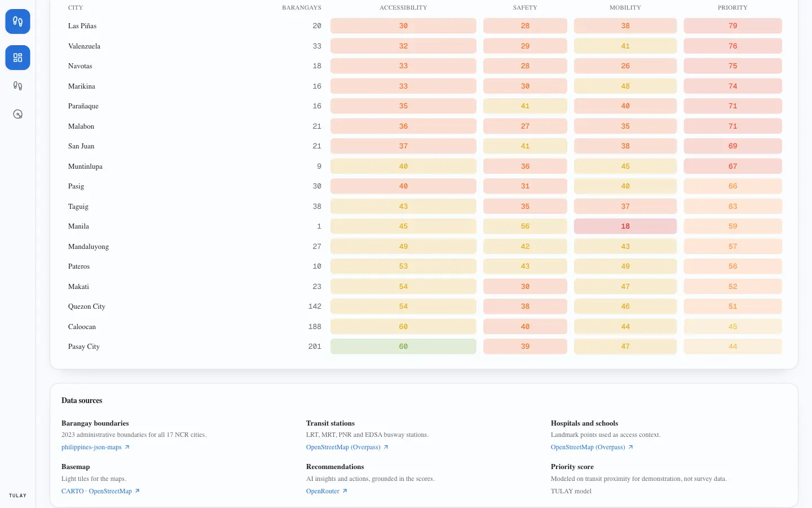Click Muntinlupa priority score 67
Screen dimensions: 812x508
point(732,167)
